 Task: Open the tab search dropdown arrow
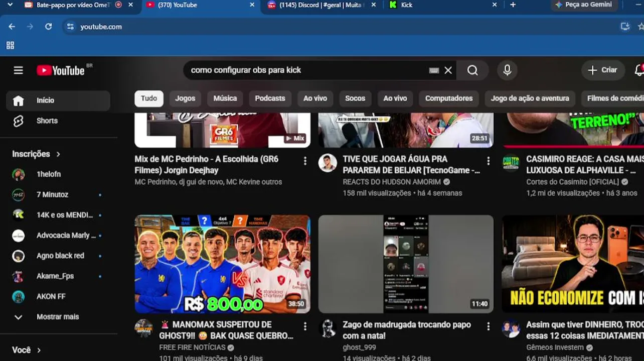[x=10, y=5]
